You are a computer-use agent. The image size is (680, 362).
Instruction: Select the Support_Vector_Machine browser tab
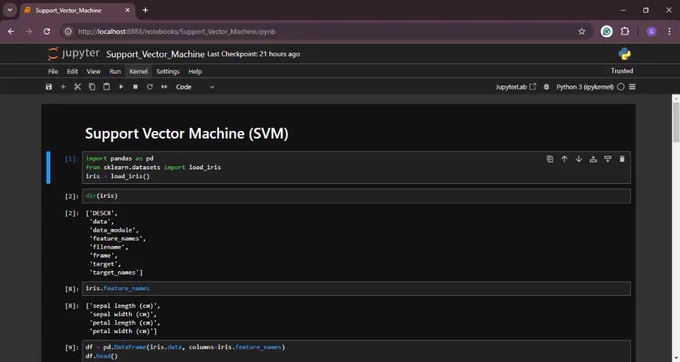(x=77, y=10)
